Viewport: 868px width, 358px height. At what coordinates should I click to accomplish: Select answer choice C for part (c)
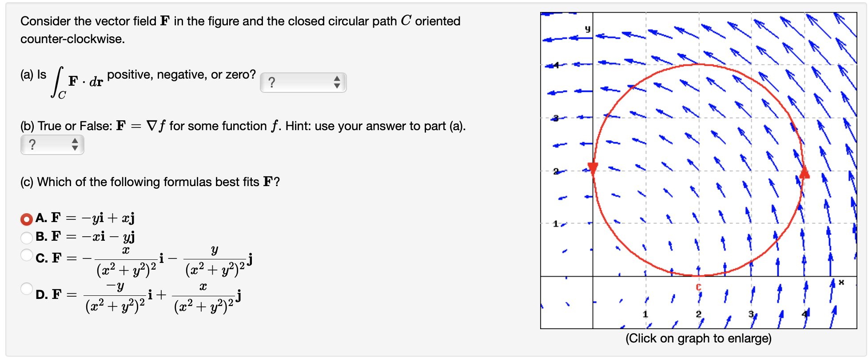pyautogui.click(x=27, y=255)
